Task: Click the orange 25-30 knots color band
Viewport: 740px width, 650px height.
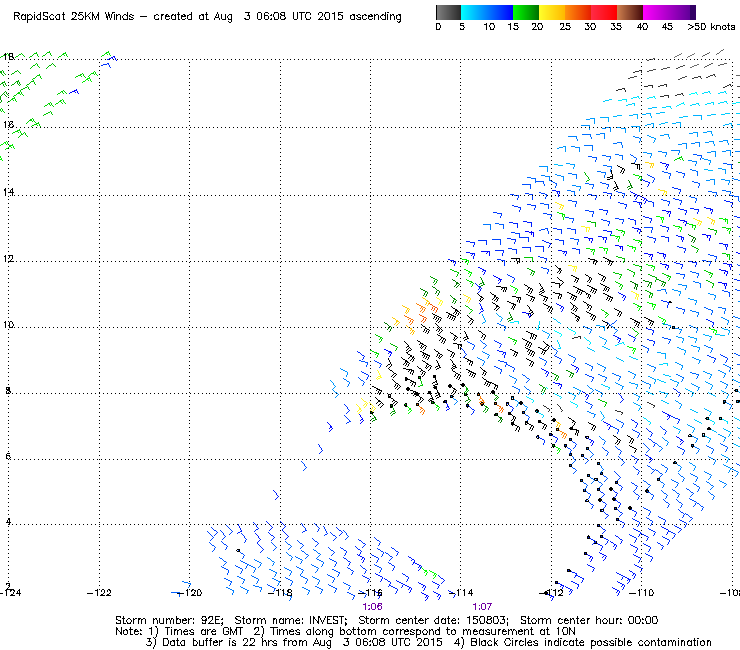Action: (578, 12)
